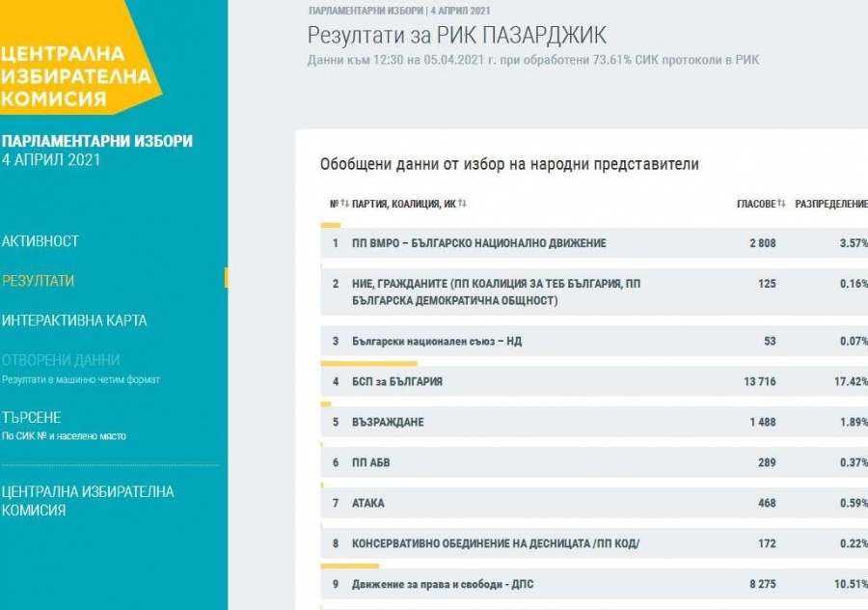Click the yellow progress bar above БСП row

point(368,364)
